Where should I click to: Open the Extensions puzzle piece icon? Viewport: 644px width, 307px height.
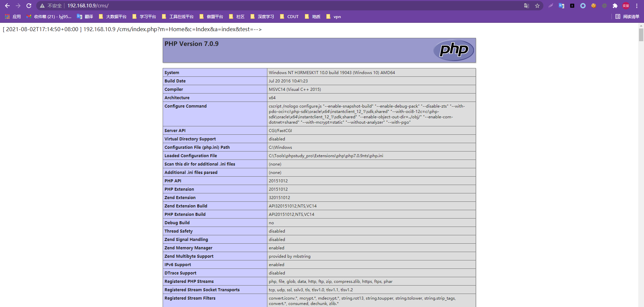pyautogui.click(x=615, y=6)
